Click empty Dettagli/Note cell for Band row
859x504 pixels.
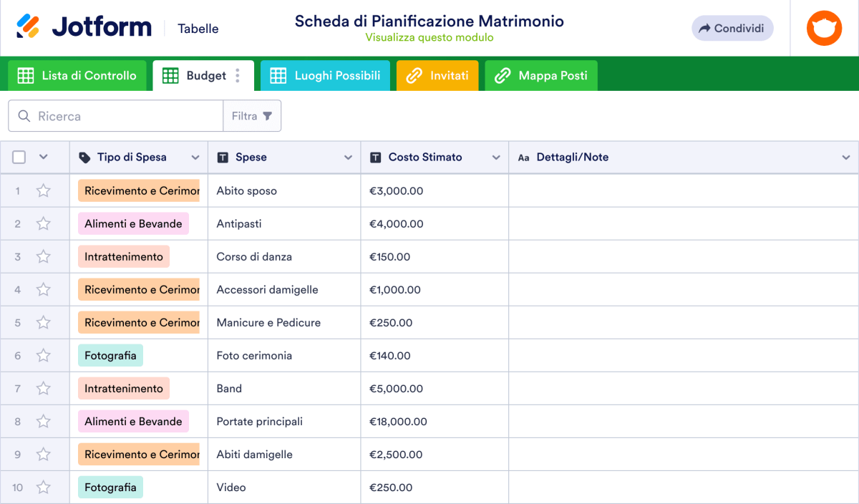(684, 388)
